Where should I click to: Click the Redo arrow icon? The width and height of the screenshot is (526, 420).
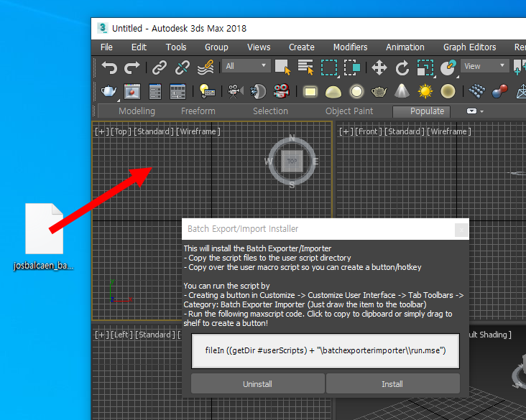131,67
